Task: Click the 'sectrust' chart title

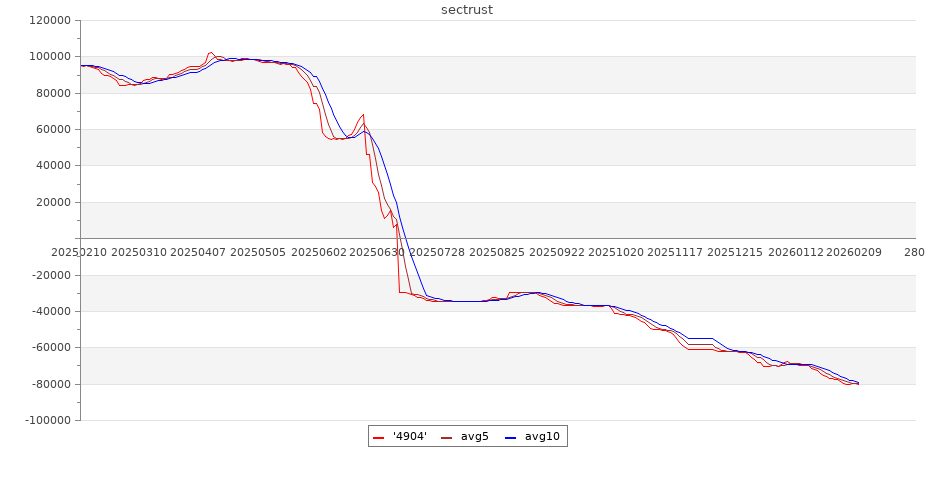Action: pyautogui.click(x=467, y=10)
